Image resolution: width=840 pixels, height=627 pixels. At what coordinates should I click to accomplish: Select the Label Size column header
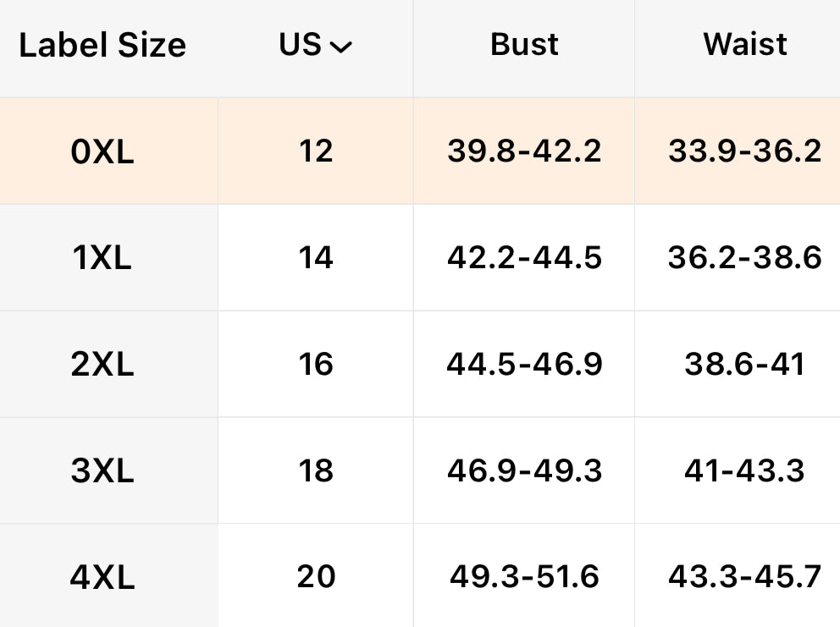pos(102,46)
